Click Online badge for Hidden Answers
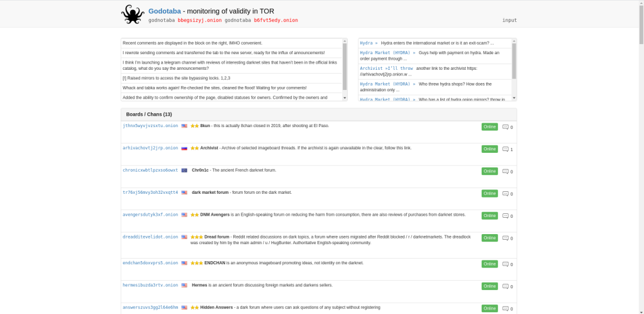644x314 pixels. pyautogui.click(x=489, y=309)
